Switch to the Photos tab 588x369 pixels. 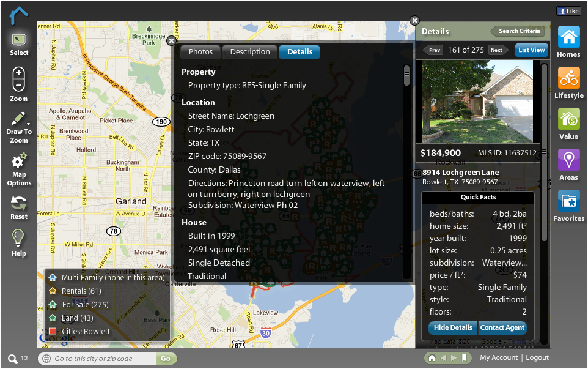(200, 52)
